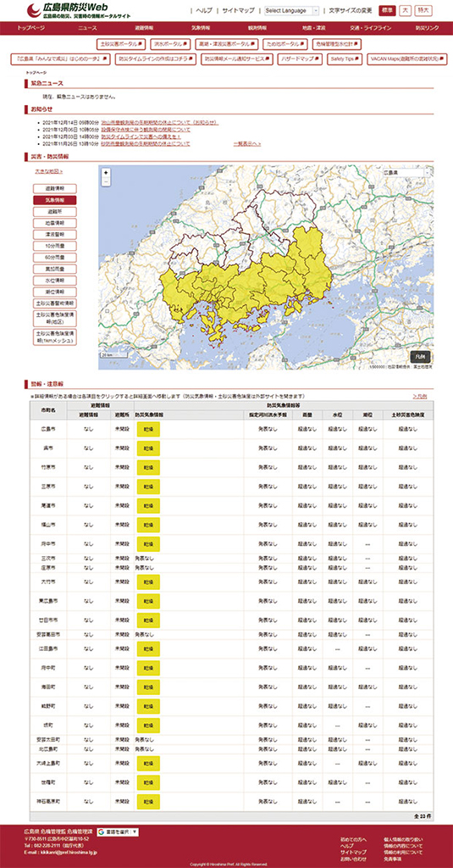The width and height of the screenshot is (453, 868).
Task: Set font size to 特大
Action: coord(423,10)
